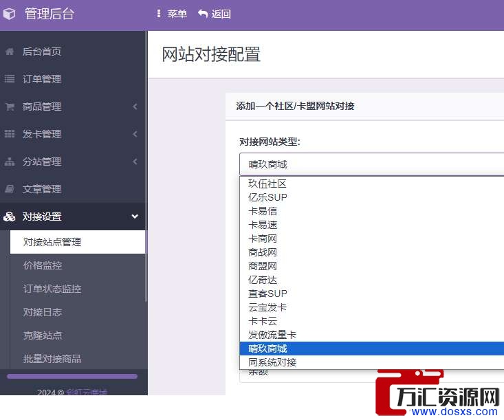Viewport: 504px width, 420px height.
Task: Expand the 分站管理 submenu chevron
Action: click(x=135, y=162)
